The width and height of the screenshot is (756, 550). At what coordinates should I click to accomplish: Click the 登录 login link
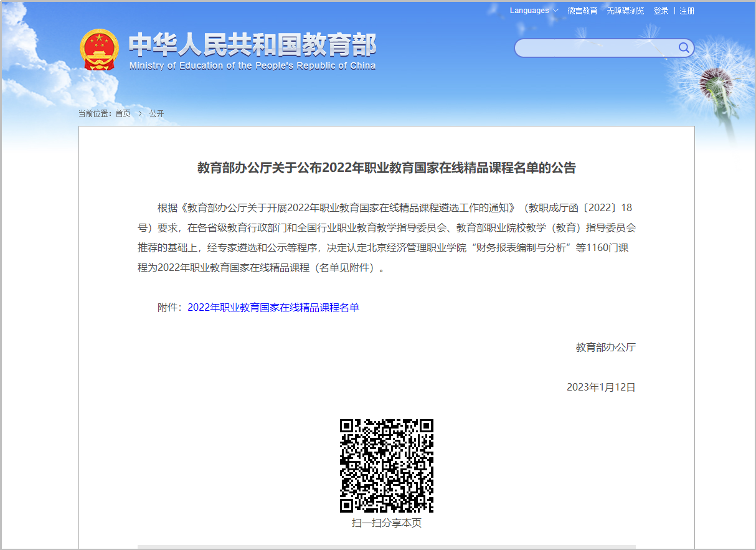(661, 11)
